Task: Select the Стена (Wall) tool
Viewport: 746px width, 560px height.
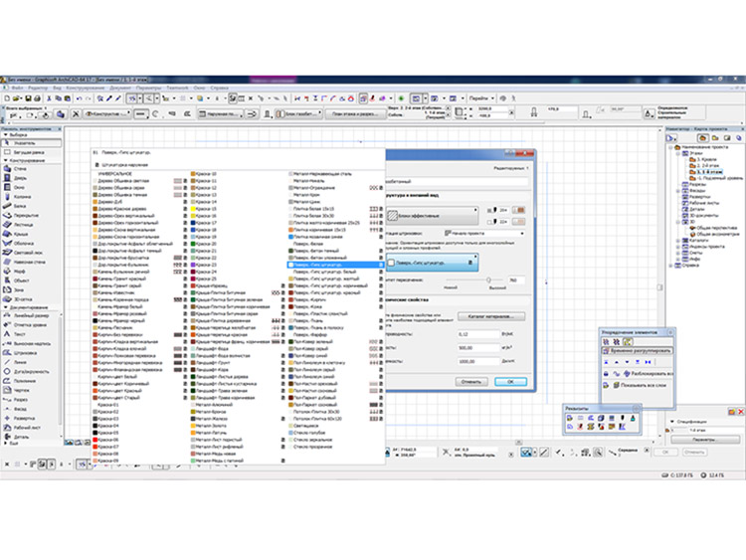Action: coord(20,170)
